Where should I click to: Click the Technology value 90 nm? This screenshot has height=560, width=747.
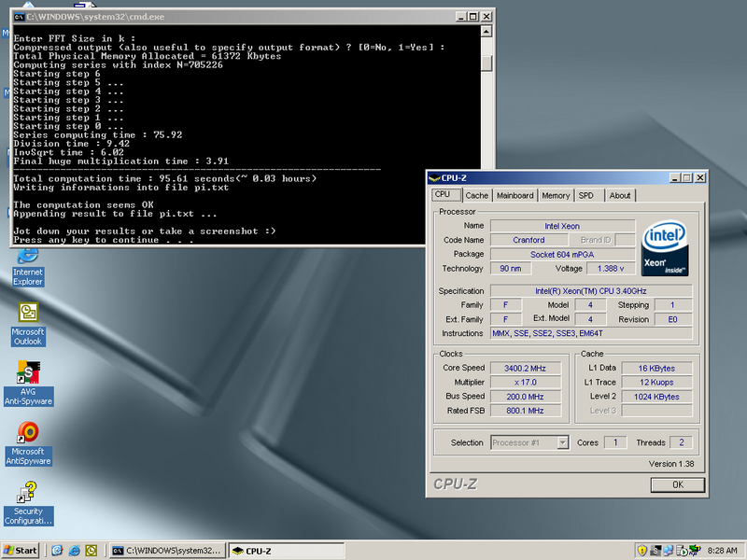pos(510,269)
